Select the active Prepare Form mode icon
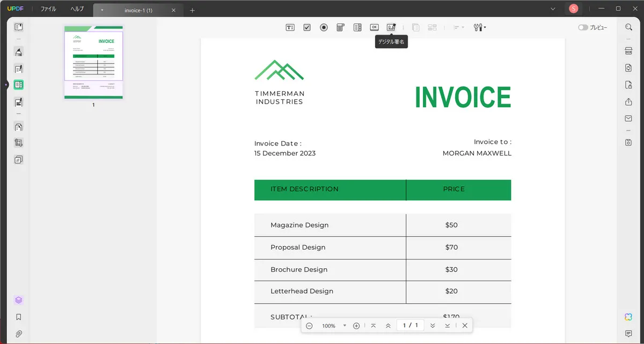This screenshot has height=344, width=644. (19, 85)
